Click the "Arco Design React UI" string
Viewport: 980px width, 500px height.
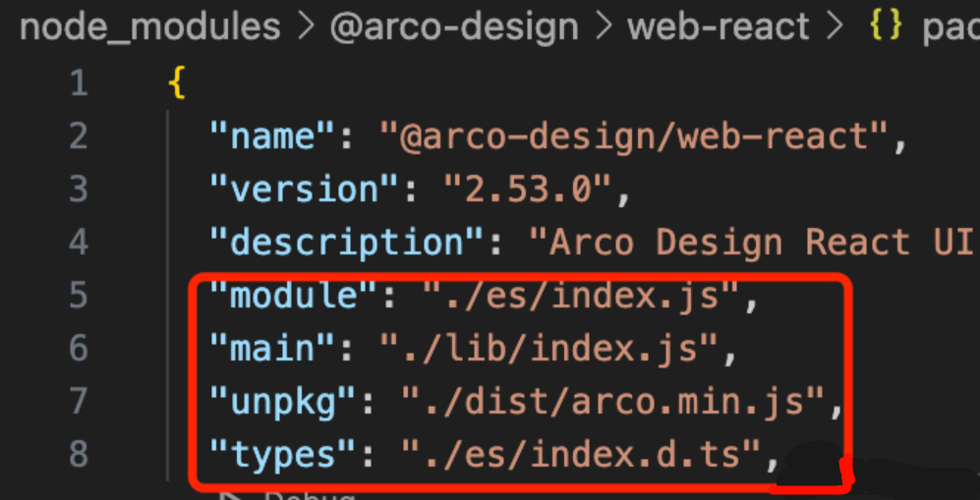click(x=754, y=243)
